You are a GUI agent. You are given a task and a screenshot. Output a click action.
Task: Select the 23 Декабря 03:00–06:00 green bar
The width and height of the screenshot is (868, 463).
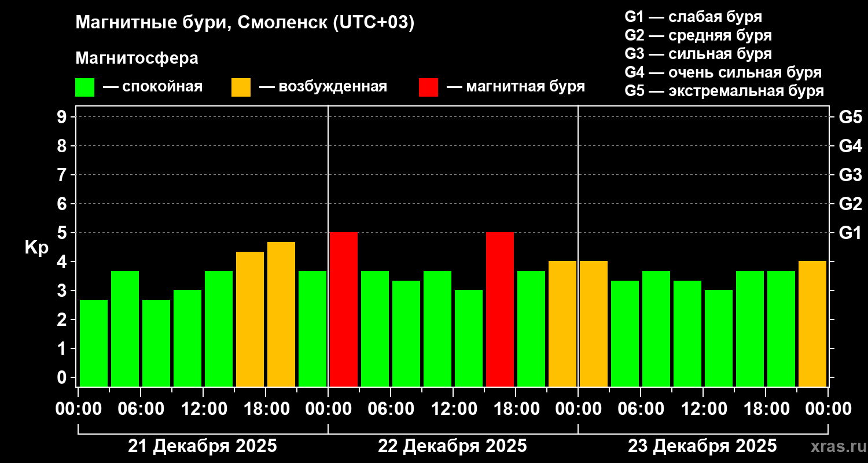click(x=625, y=333)
